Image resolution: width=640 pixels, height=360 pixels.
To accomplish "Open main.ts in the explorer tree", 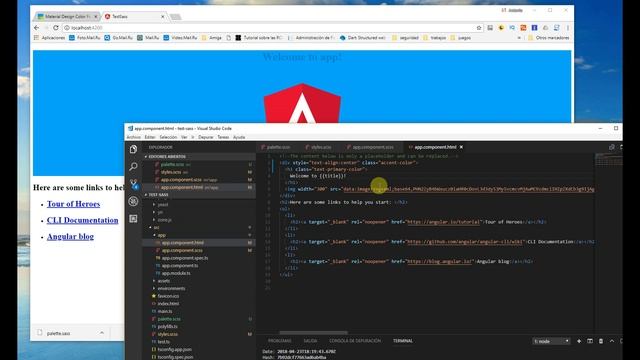I will coord(165,311).
